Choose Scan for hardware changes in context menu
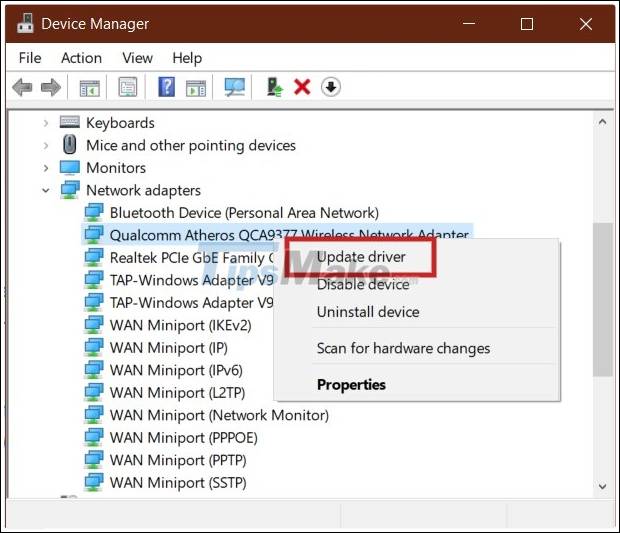The image size is (620, 533). 403,348
